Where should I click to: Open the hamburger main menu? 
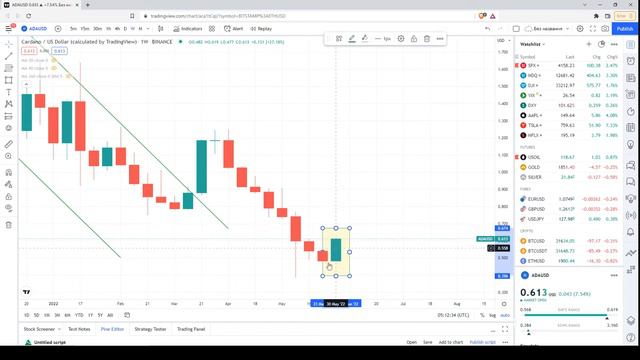tap(8, 29)
